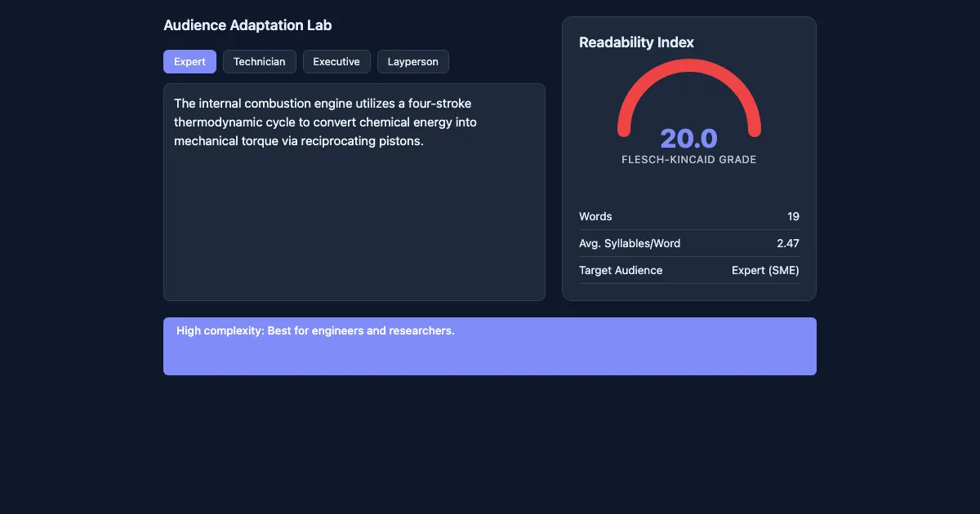Click the High complexity banner message
Image resolution: width=980 pixels, height=514 pixels.
click(x=315, y=330)
